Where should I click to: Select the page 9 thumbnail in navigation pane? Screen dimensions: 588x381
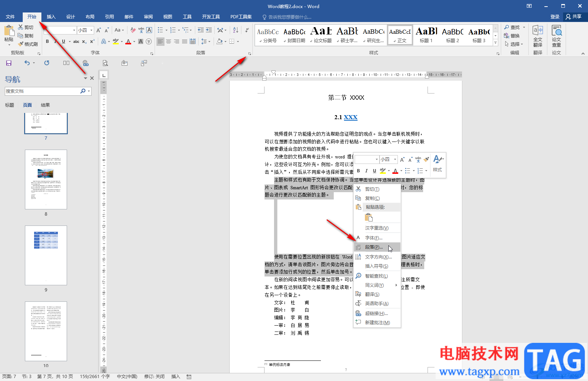pos(46,255)
